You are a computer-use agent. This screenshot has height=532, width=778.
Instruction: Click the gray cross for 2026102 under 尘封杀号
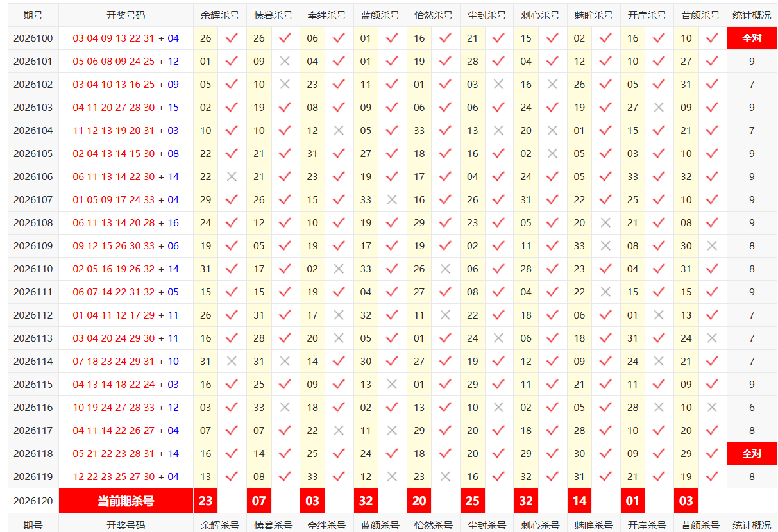click(498, 85)
